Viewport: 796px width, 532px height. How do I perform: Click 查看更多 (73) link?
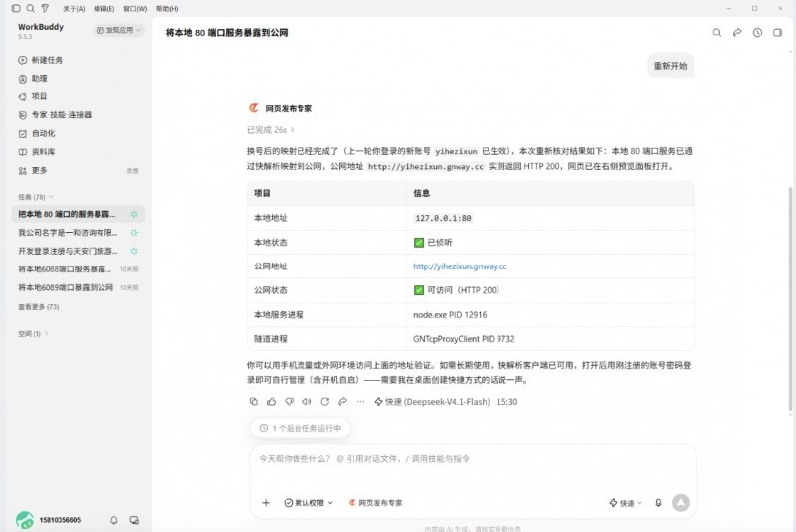[39, 307]
